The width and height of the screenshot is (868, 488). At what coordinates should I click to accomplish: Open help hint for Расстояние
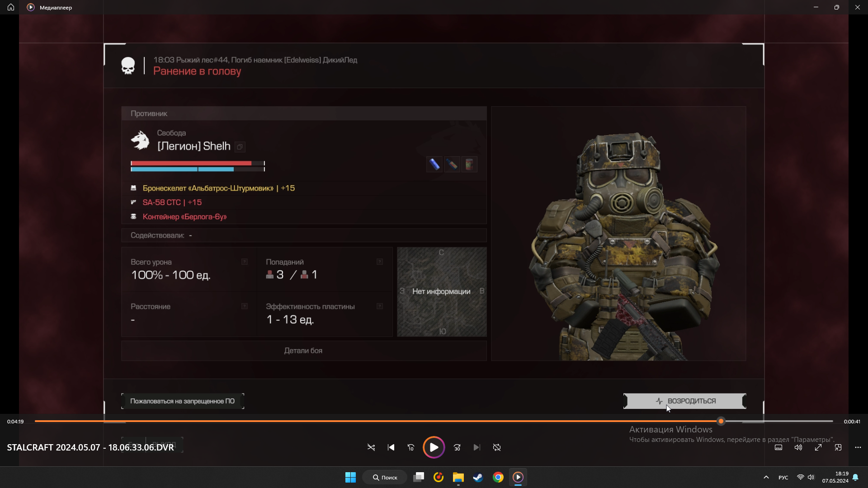[x=245, y=306]
